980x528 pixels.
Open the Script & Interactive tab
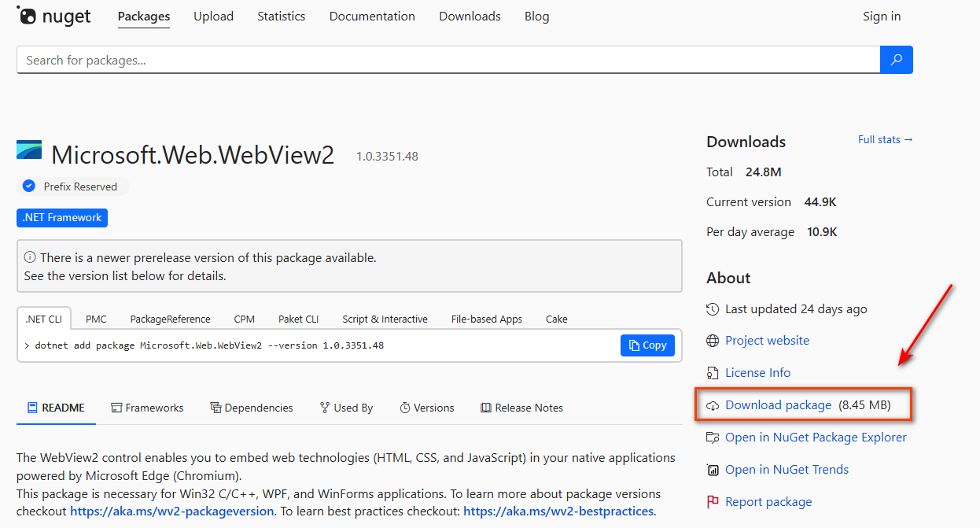385,319
